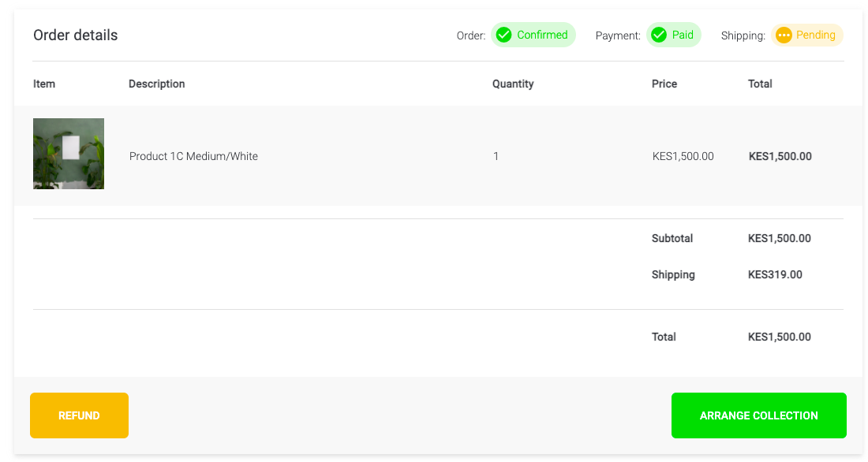Expand the Subtotal summary row
Image resolution: width=868 pixels, height=462 pixels.
tap(672, 238)
